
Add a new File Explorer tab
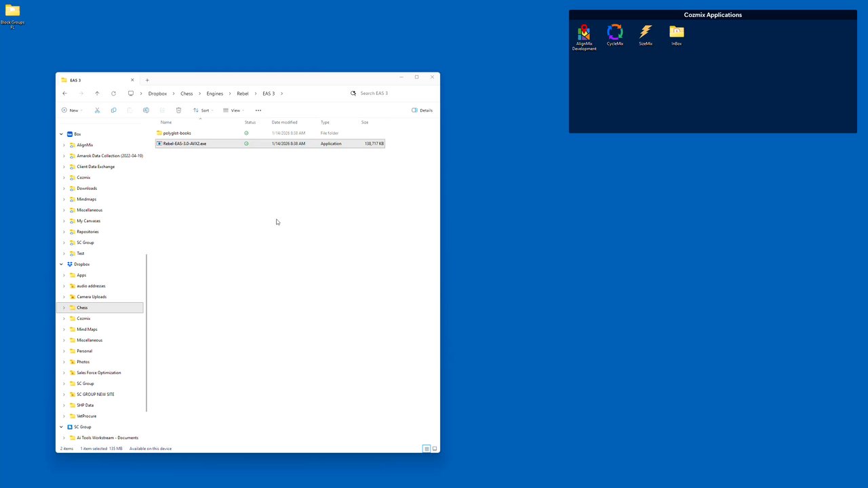click(147, 80)
